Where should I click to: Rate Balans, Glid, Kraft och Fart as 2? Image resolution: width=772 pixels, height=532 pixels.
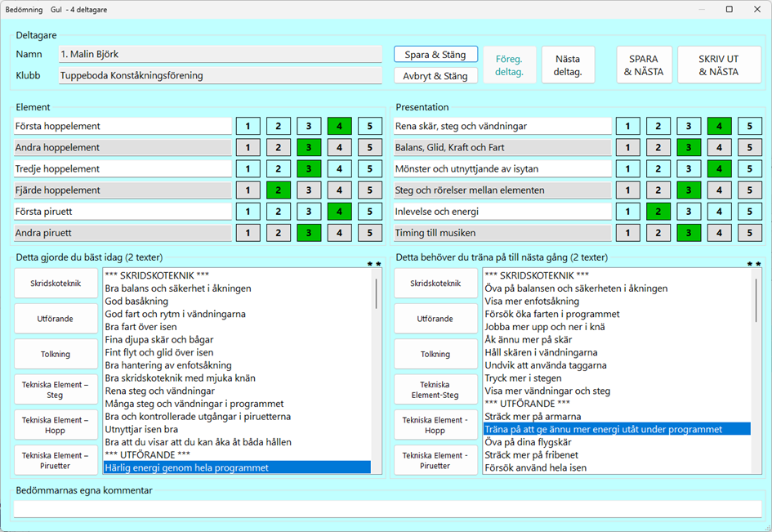coord(658,147)
